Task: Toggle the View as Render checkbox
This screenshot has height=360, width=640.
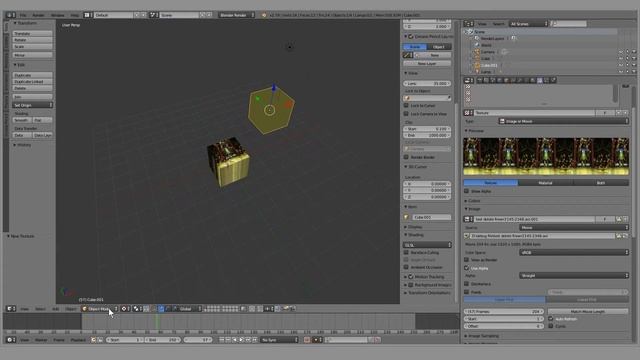Action: (x=467, y=260)
